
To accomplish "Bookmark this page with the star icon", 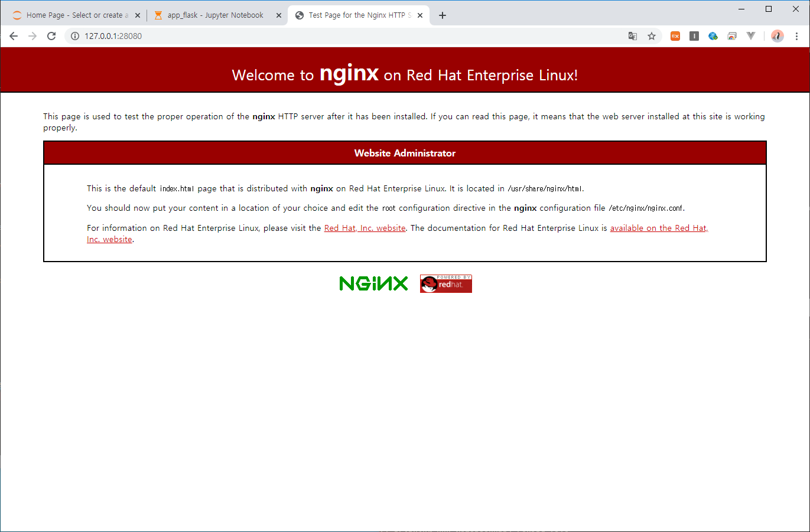I will [x=652, y=36].
